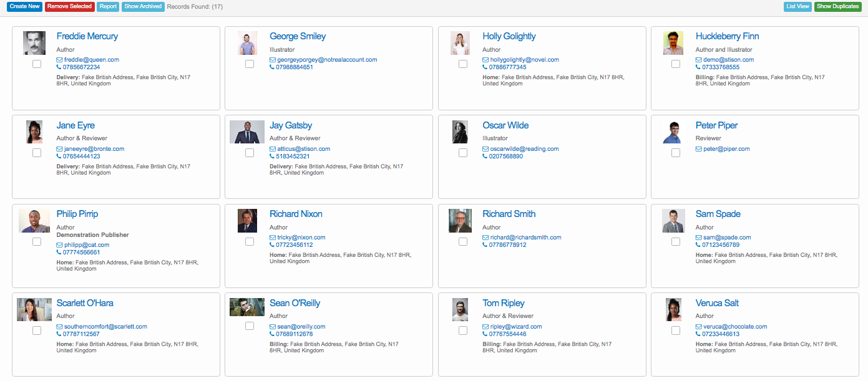Click the red Remove Selected button

point(69,7)
